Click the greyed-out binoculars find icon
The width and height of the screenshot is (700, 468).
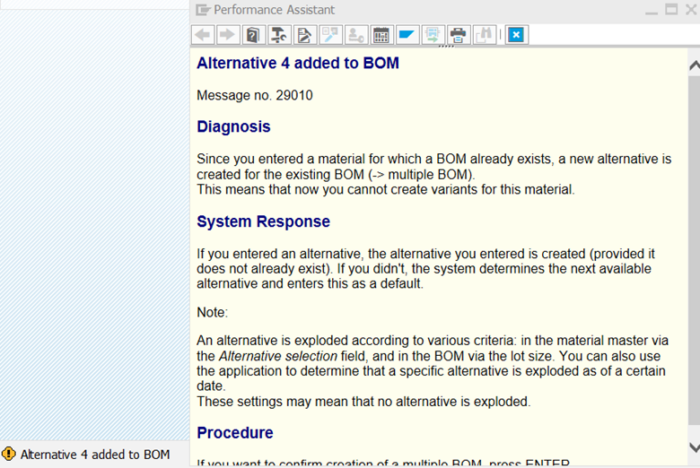(484, 35)
